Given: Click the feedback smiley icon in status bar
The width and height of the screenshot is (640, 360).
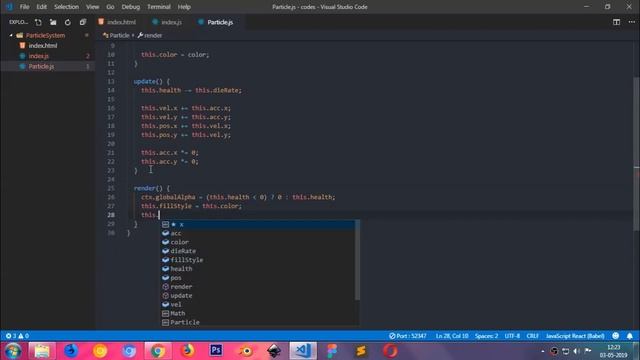Looking at the screenshot, I should tap(616, 336).
